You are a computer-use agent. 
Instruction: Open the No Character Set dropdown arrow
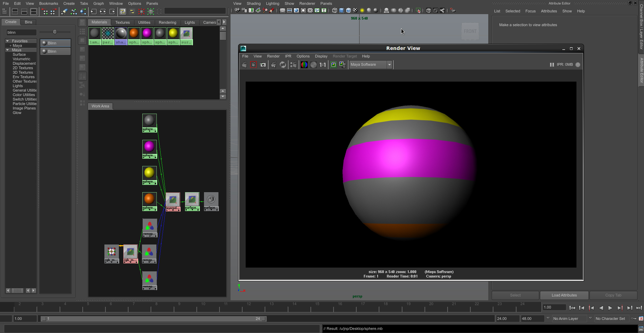pyautogui.click(x=590, y=318)
